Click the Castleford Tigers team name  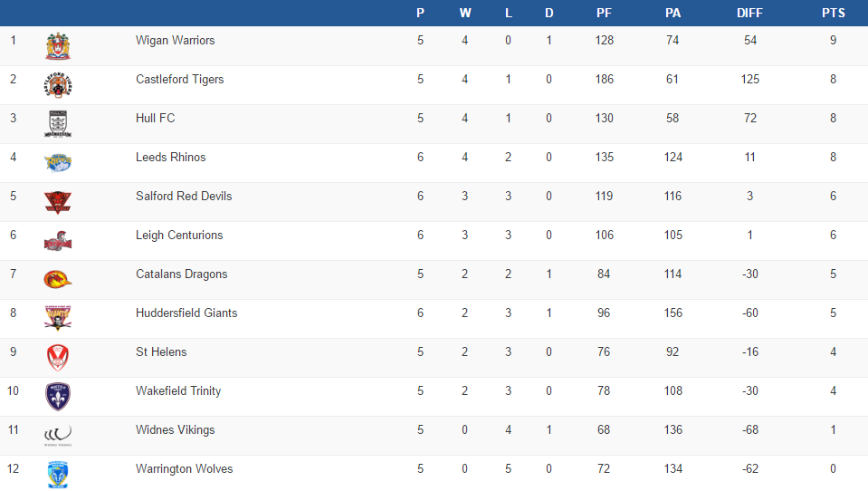(x=180, y=80)
